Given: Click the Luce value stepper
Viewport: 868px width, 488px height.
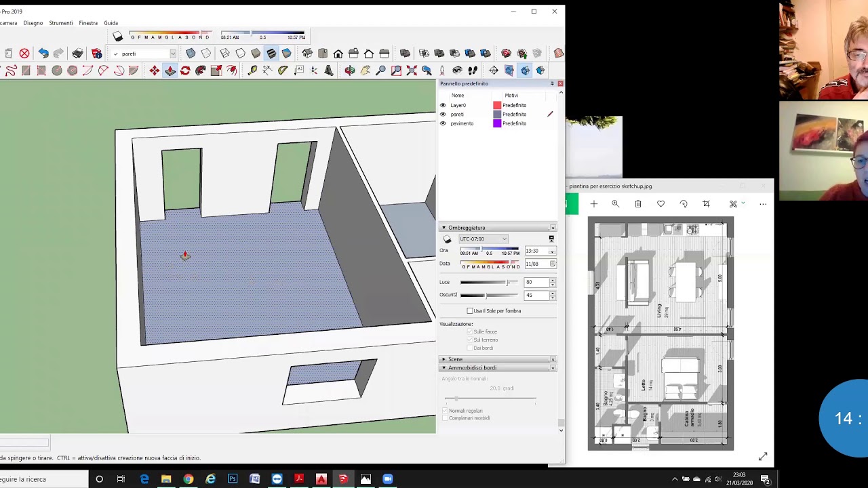Looking at the screenshot, I should click(x=553, y=282).
